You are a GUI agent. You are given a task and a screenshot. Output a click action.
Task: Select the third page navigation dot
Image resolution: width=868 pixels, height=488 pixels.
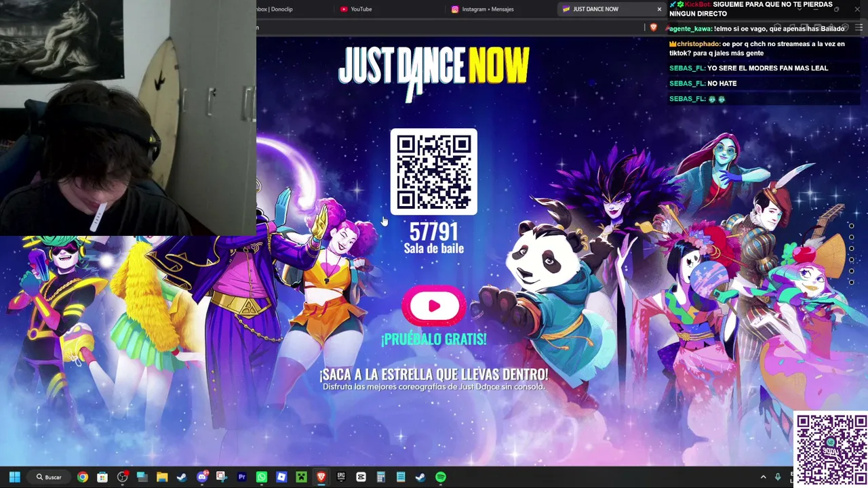851,249
